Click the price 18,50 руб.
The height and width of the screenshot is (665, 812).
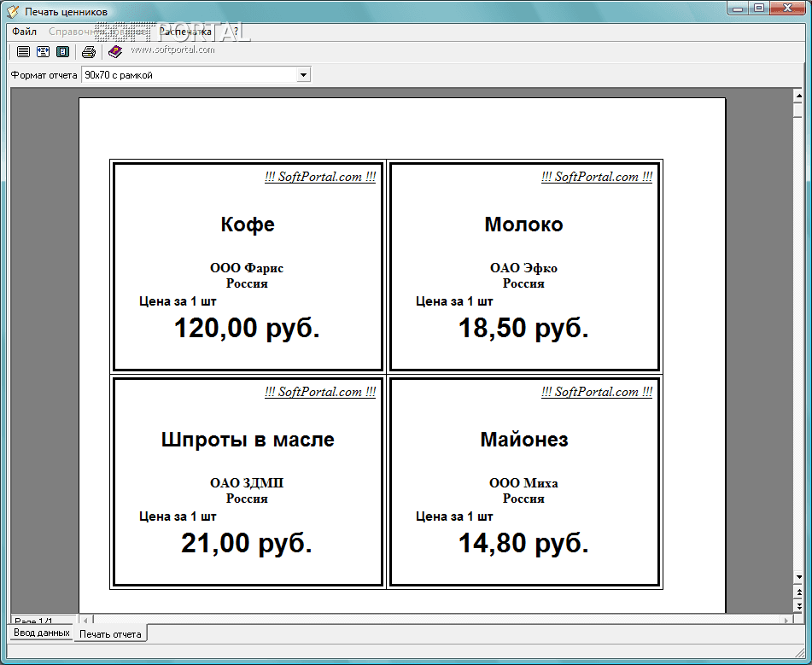(523, 328)
